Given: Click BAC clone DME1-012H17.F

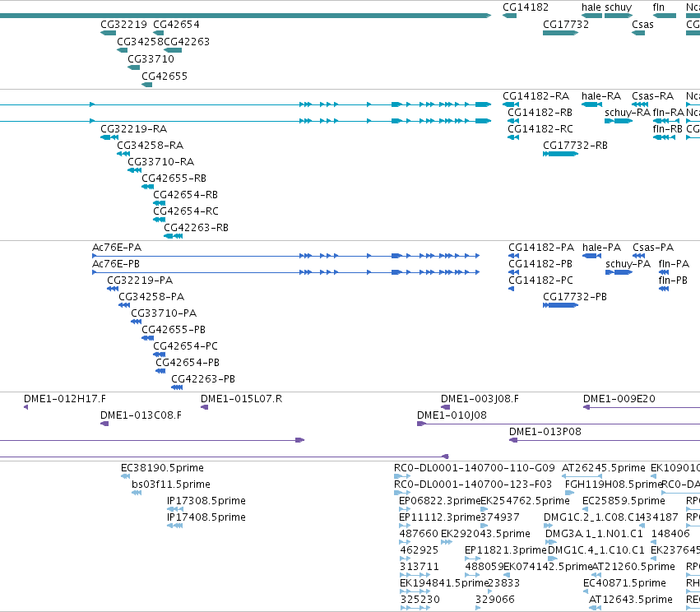Looking at the screenshot, I should pyautogui.click(x=65, y=399).
